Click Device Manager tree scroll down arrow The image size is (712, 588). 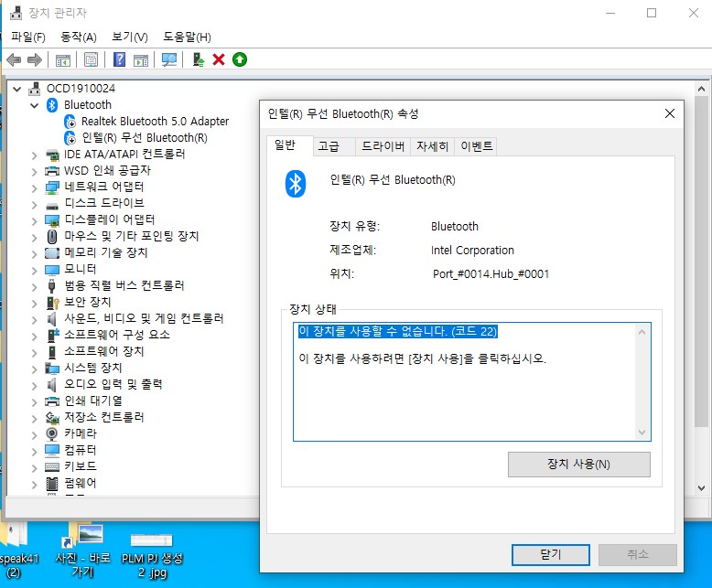pos(701,488)
